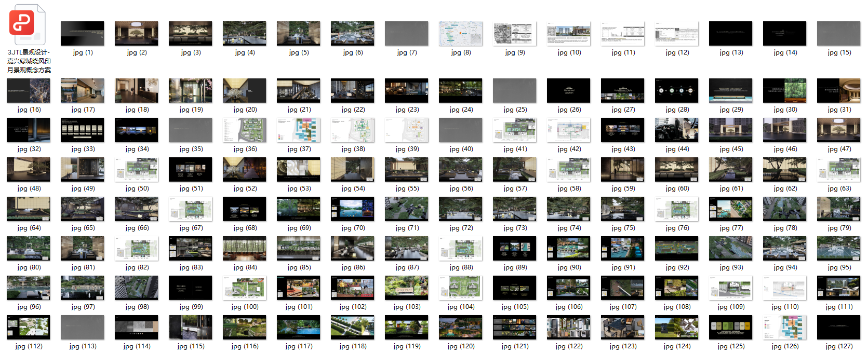
Task: Open image thumbnail jpg (28)
Action: tap(676, 91)
